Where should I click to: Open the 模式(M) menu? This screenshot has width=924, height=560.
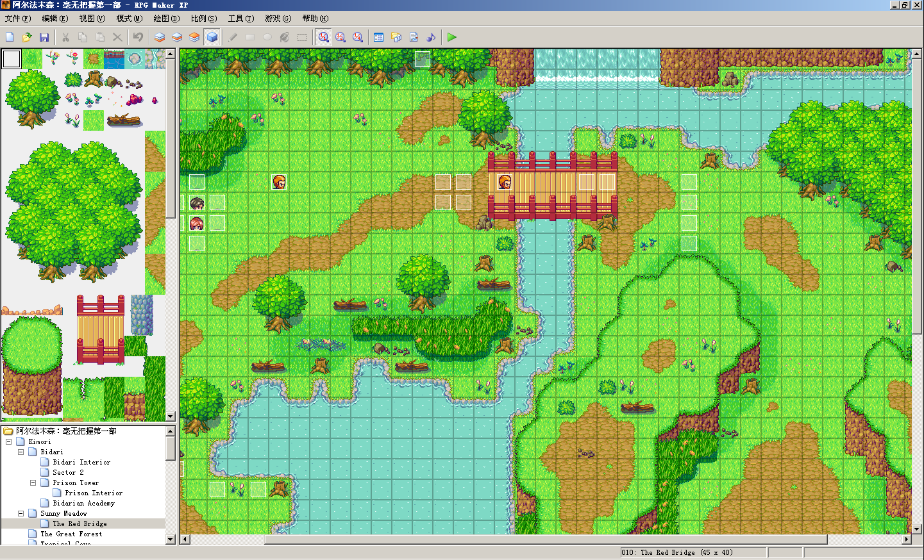click(130, 19)
